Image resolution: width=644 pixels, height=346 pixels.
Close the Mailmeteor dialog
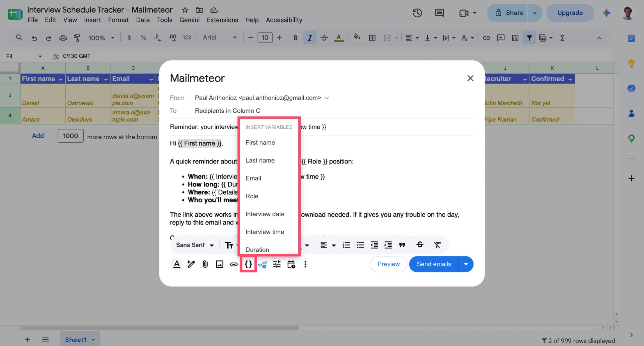pyautogui.click(x=470, y=78)
